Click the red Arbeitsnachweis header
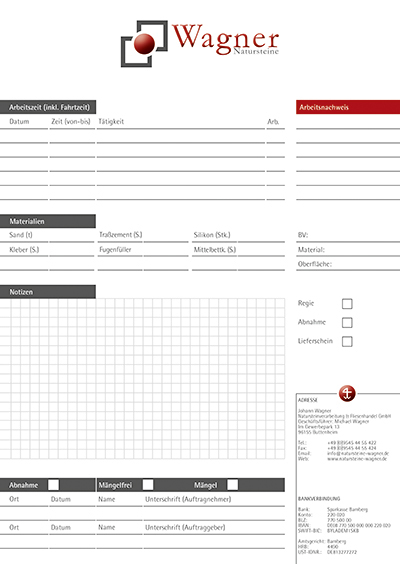 pos(348,107)
